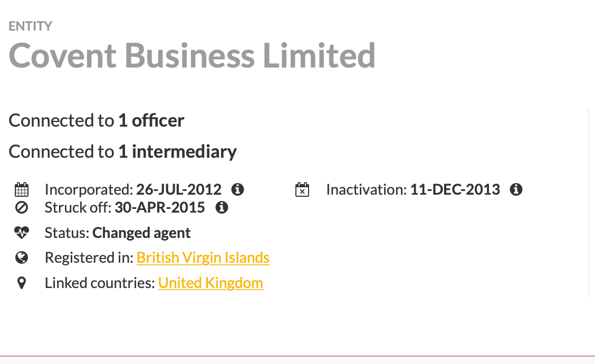Click the globe icon beside Registered in
Screen dimensions: 595x364
[x=22, y=257]
